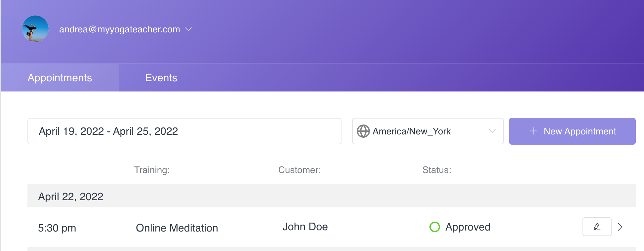This screenshot has width=644, height=251.
Task: Click the Customer column header
Action: (299, 170)
